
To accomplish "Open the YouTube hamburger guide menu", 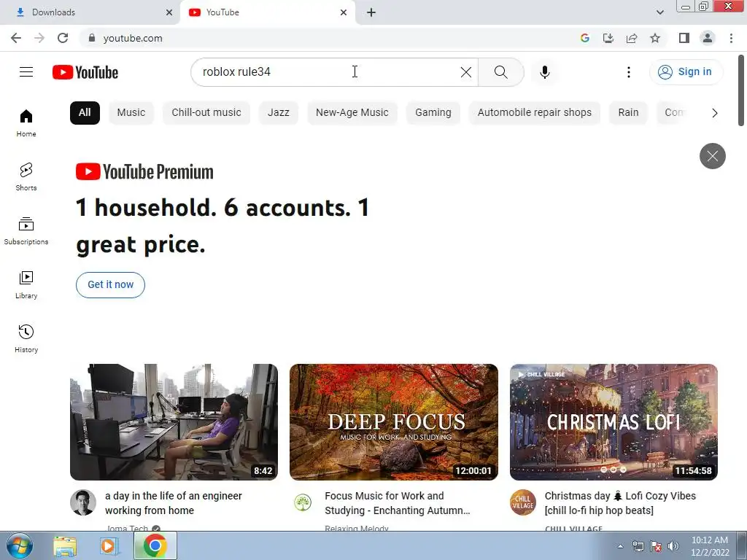I will pos(26,72).
